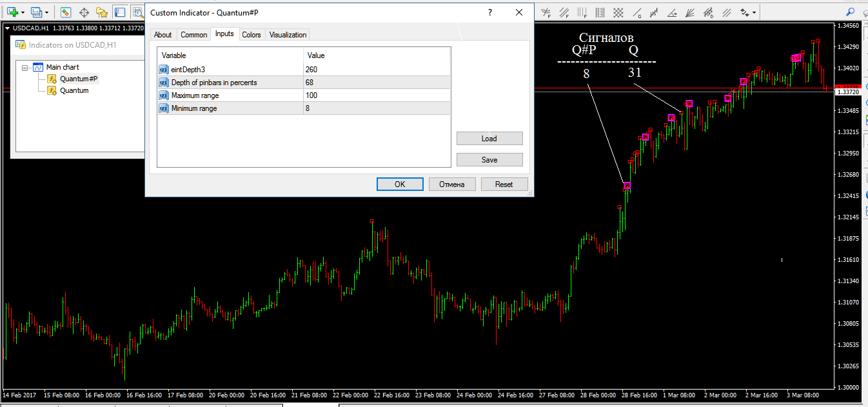Select the Gann Line tool

coord(637,12)
